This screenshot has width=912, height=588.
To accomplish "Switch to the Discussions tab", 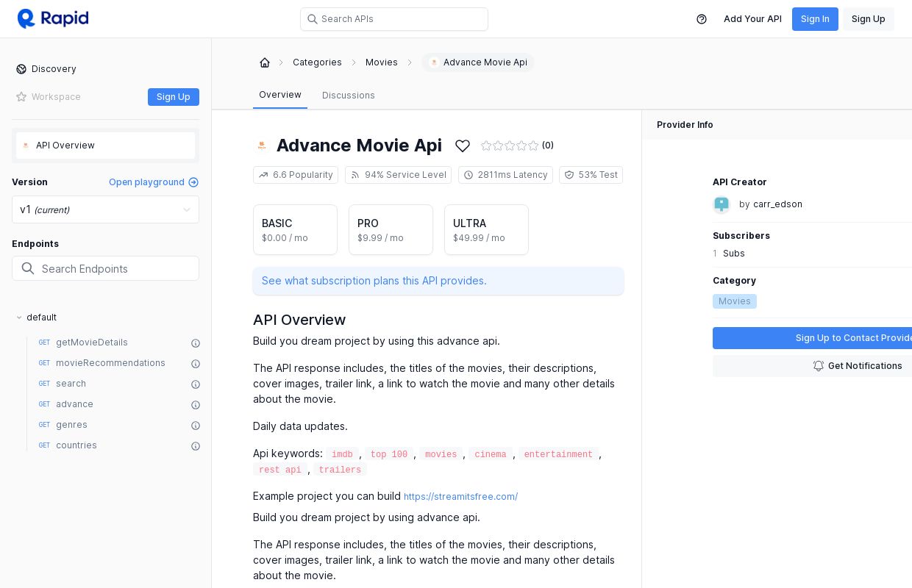I will pos(349,96).
